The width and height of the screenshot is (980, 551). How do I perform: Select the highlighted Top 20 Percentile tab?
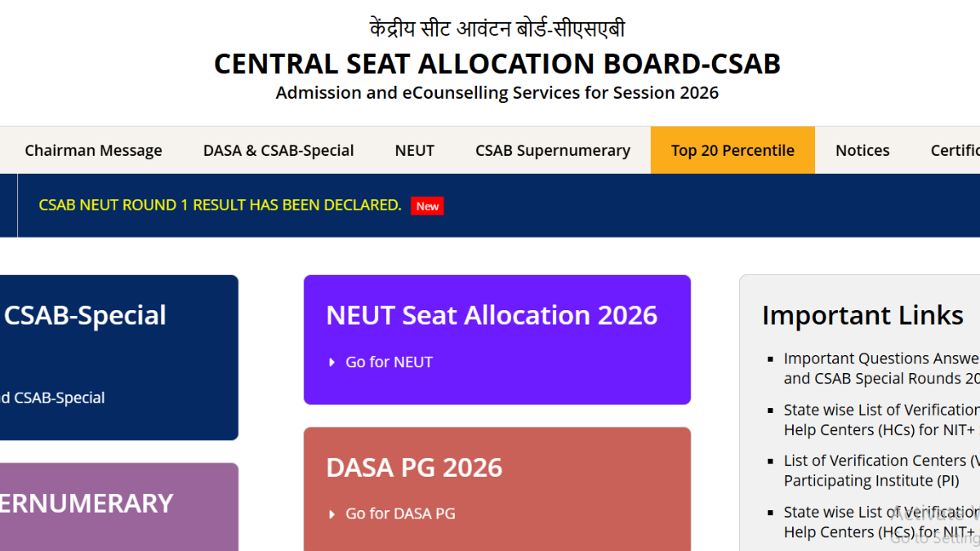point(733,150)
